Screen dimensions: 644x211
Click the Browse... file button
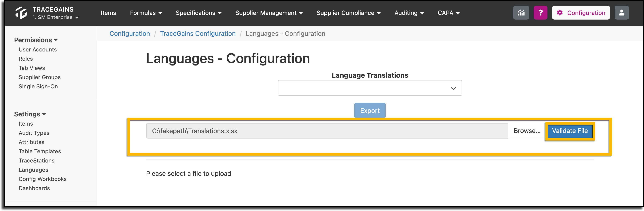[527, 131]
